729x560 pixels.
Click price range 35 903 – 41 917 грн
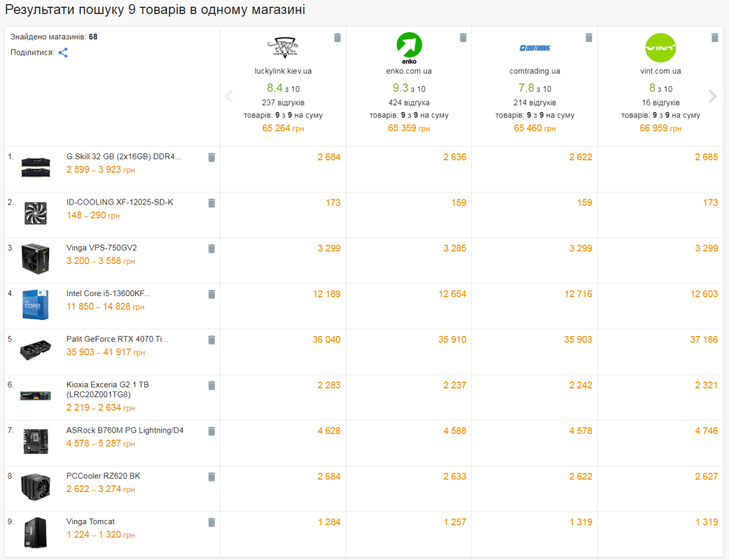106,352
